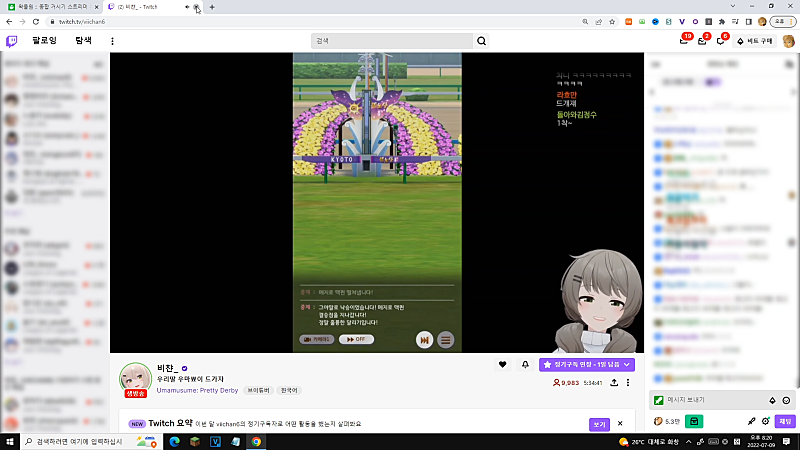Viewport: 800px width, 450px height.
Task: Open emote picker smiley in chat input
Action: 786,401
